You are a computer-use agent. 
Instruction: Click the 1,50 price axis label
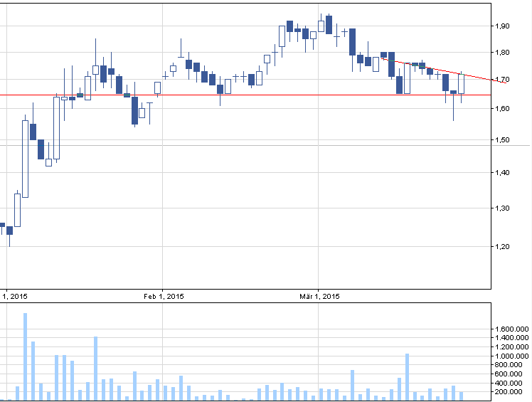(x=503, y=141)
